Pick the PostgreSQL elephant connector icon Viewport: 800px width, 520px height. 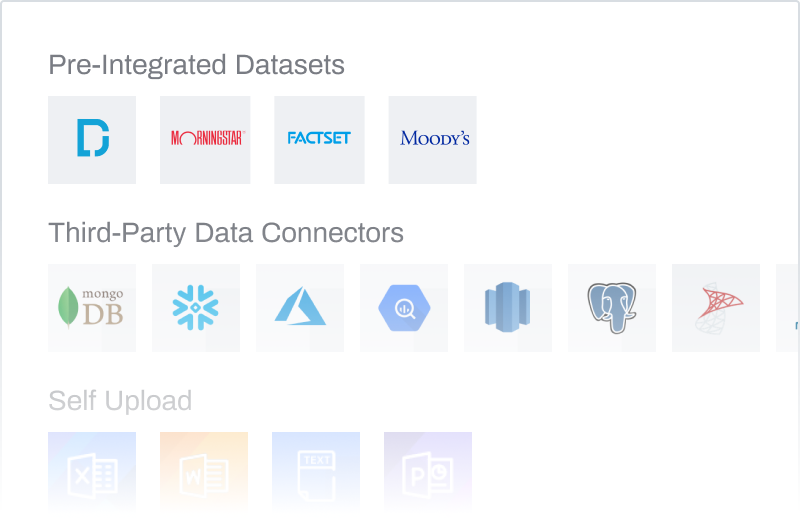(612, 307)
